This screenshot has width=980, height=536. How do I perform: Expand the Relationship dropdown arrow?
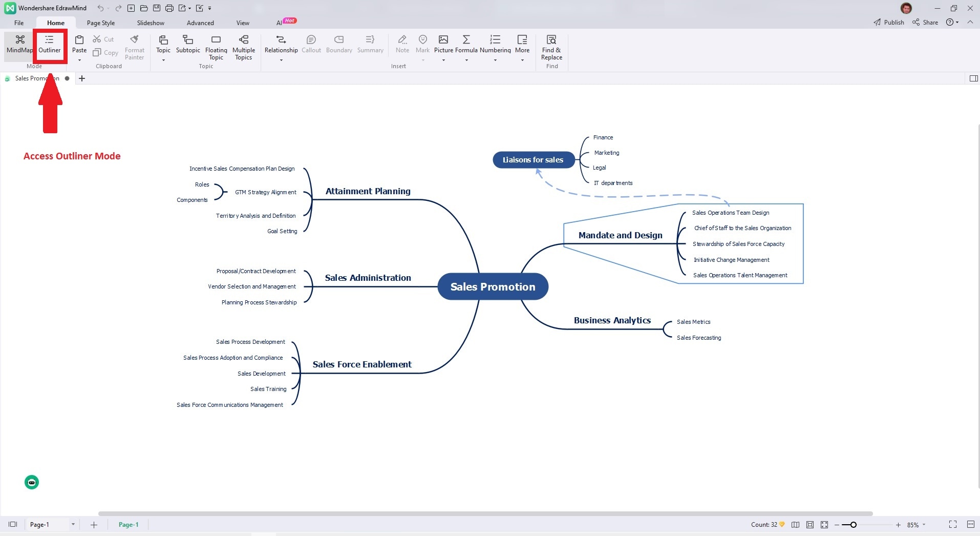tap(281, 60)
